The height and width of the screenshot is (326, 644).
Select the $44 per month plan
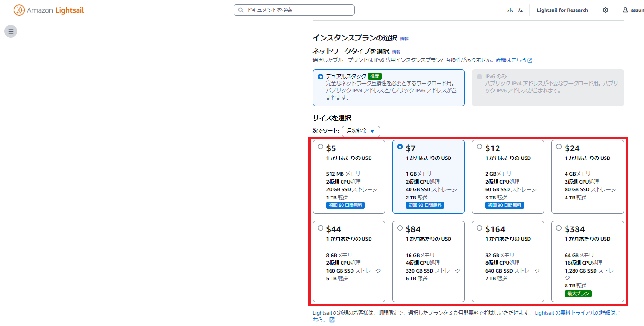click(321, 228)
